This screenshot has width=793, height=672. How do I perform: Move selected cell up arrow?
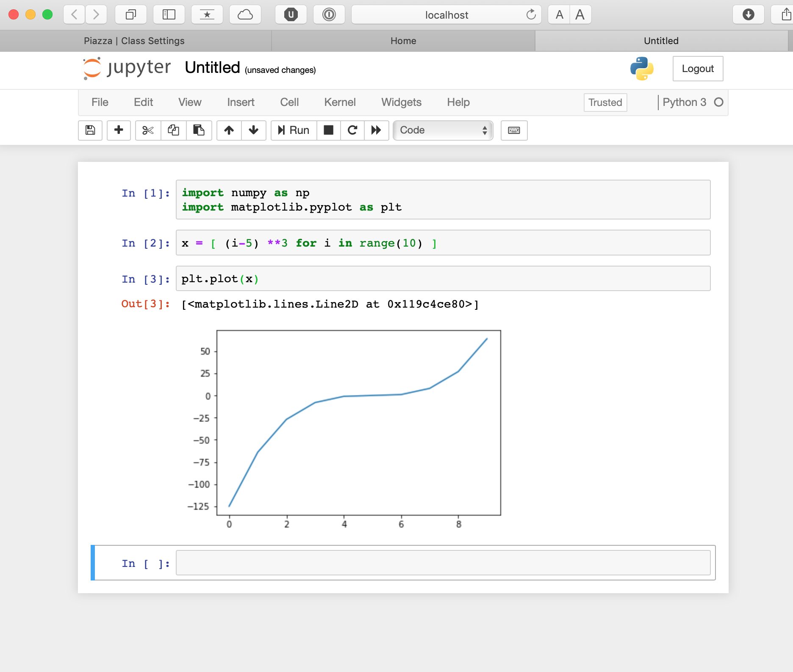point(229,130)
